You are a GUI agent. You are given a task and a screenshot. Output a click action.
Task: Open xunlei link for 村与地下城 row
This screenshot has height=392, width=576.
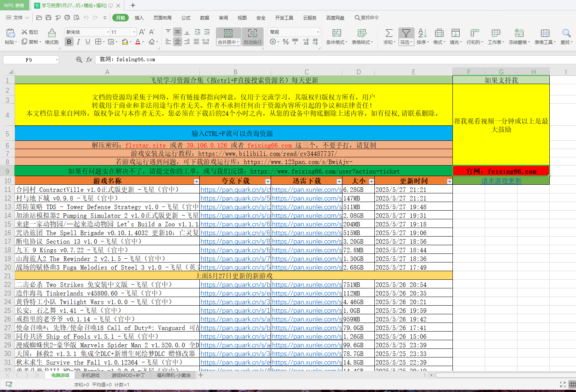[x=307, y=198]
